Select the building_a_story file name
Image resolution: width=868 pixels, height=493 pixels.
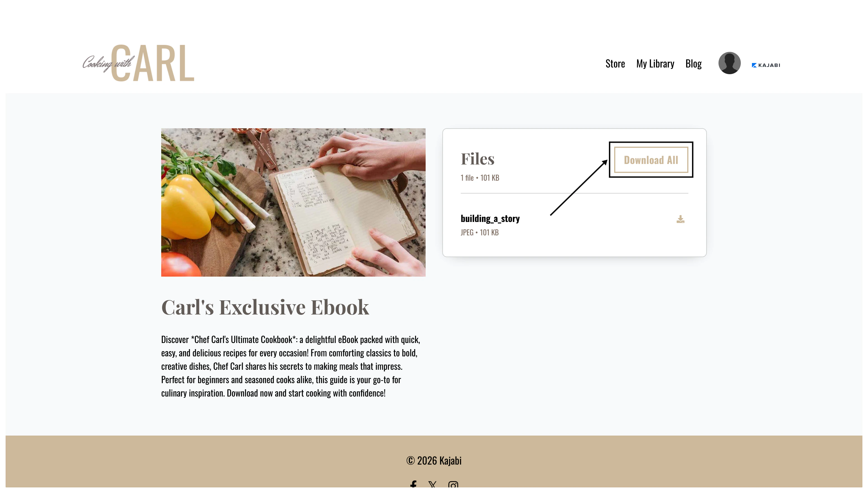[x=490, y=218]
